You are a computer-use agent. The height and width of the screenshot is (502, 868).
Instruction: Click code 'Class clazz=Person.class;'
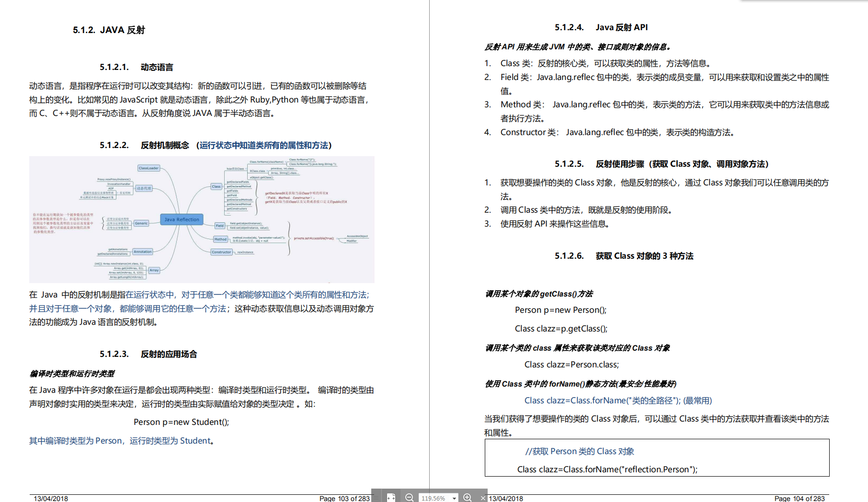[x=572, y=365]
